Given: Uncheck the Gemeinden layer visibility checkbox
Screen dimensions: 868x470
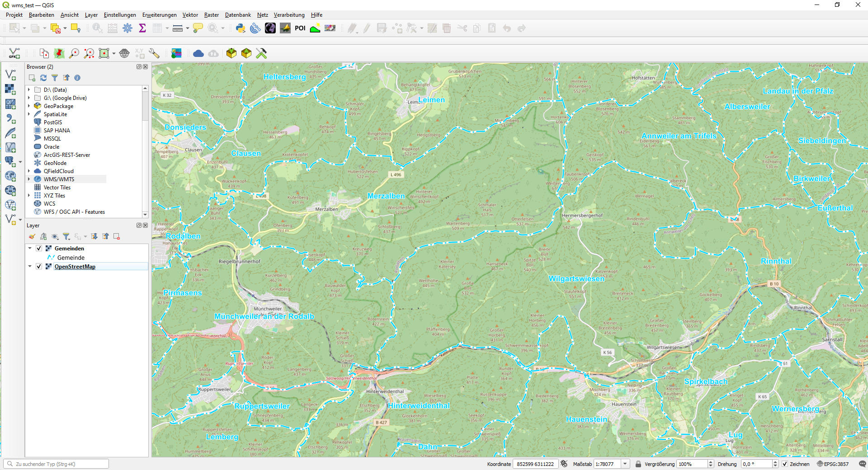Looking at the screenshot, I should (39, 249).
